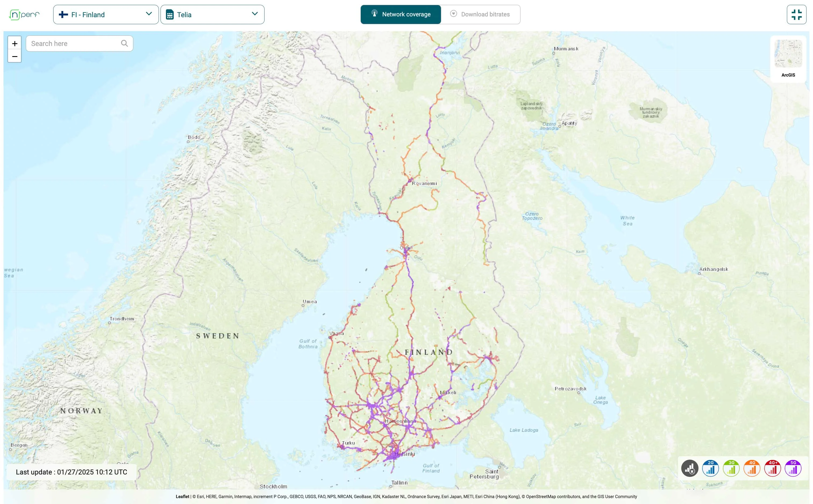Image resolution: width=813 pixels, height=504 pixels.
Task: Open the ArcGIS basemap thumbnail
Action: pos(788,54)
